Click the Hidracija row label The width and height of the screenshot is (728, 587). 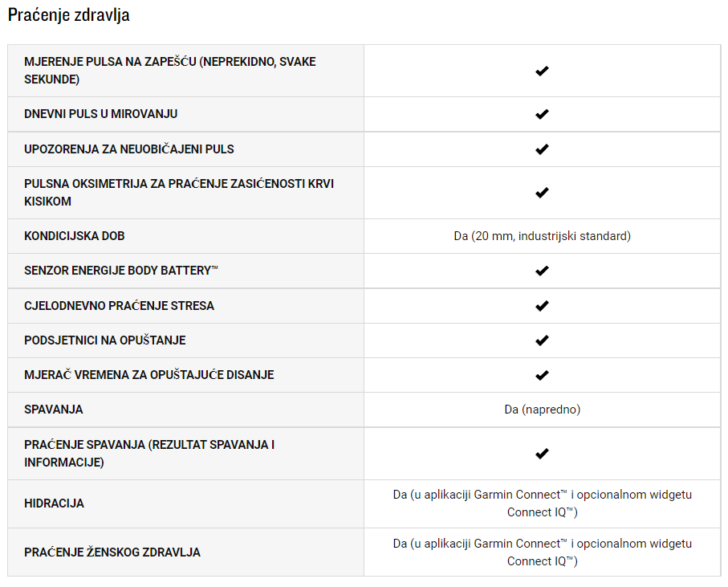coord(54,503)
